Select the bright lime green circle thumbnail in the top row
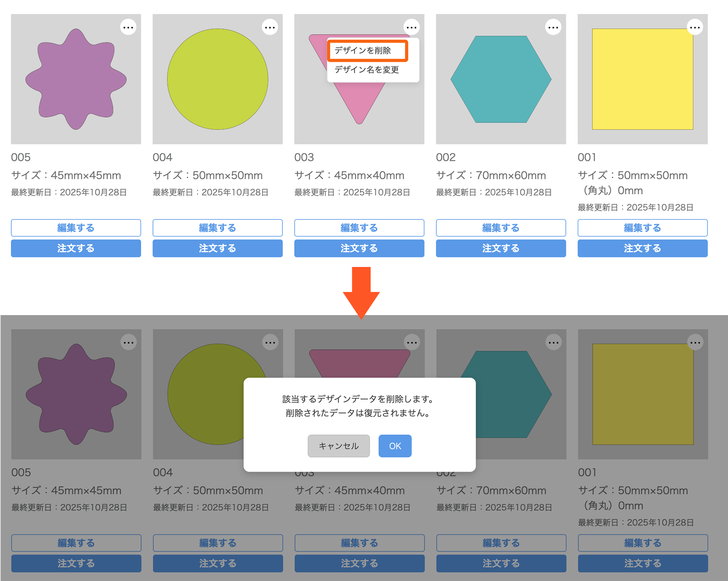 coord(218,79)
